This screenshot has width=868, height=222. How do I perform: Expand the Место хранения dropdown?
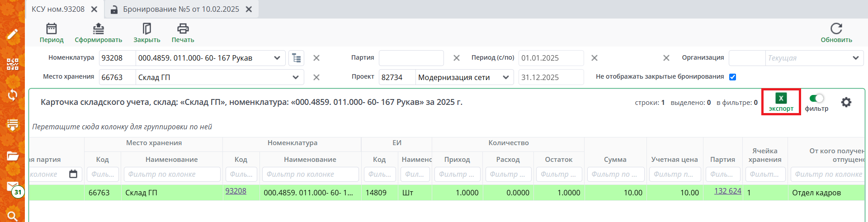296,77
